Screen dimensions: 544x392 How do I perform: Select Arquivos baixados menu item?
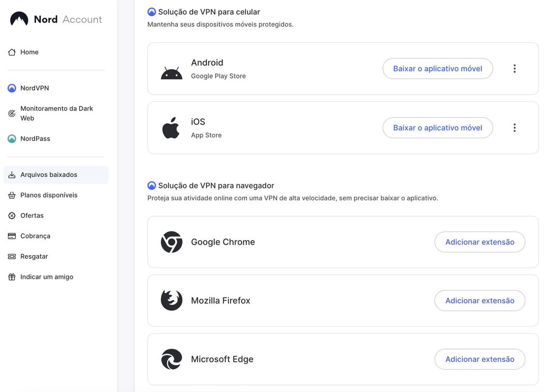56,175
